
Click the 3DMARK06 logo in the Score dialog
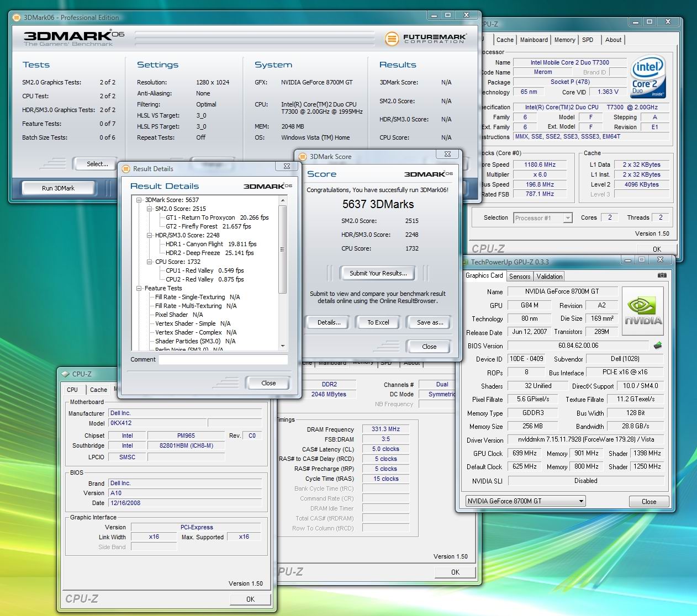(428, 174)
